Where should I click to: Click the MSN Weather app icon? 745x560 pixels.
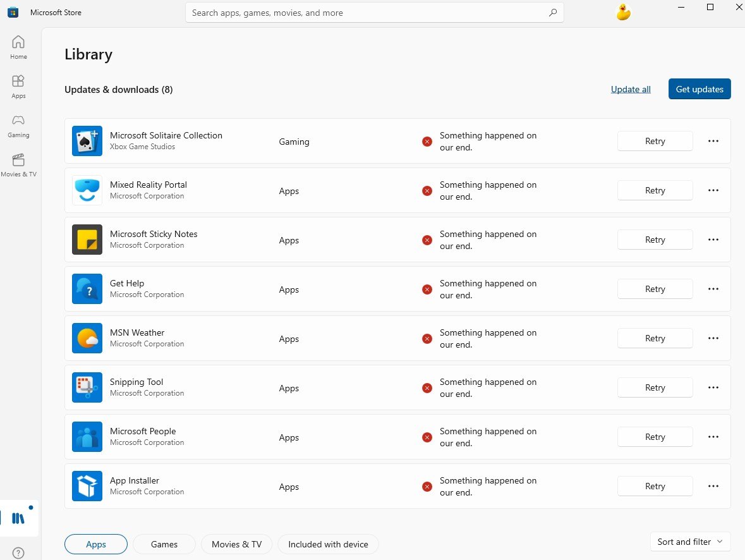(87, 338)
